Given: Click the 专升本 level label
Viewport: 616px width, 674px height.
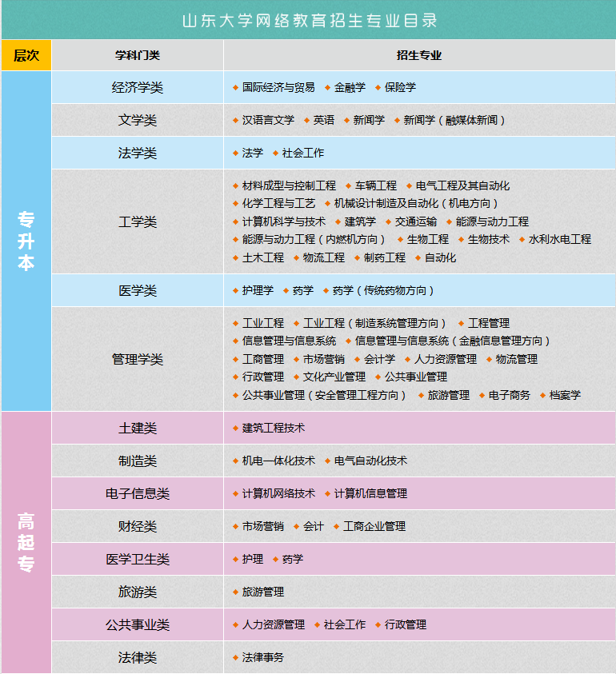Looking at the screenshot, I should click(26, 241).
